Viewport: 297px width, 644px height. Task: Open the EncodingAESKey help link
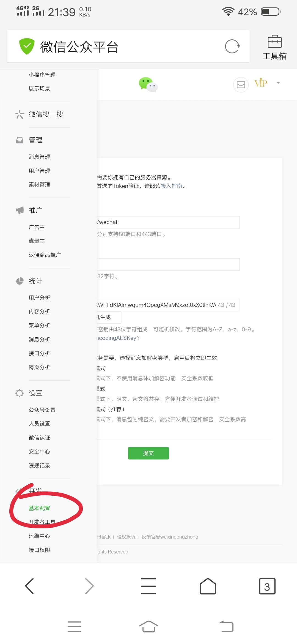pyautogui.click(x=118, y=338)
